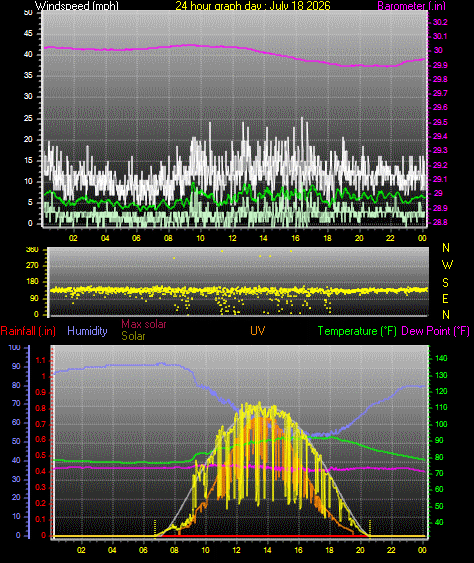
Task: Click the '1.1' rainfall scale value
Action: (41, 360)
